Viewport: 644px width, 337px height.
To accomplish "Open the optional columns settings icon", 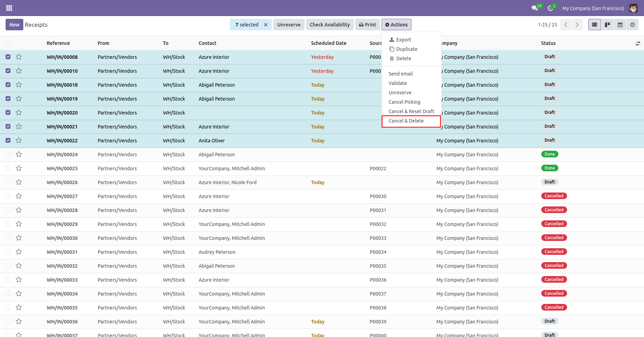I will pyautogui.click(x=638, y=44).
